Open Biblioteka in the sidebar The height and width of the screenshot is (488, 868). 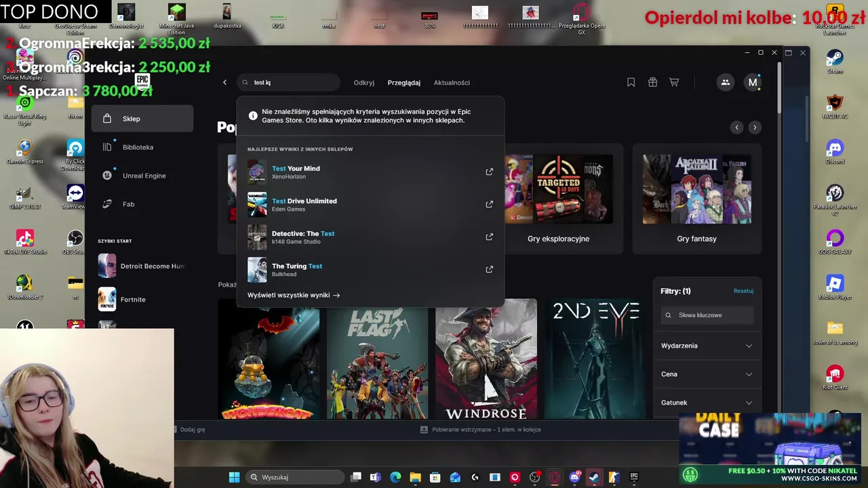click(x=142, y=147)
